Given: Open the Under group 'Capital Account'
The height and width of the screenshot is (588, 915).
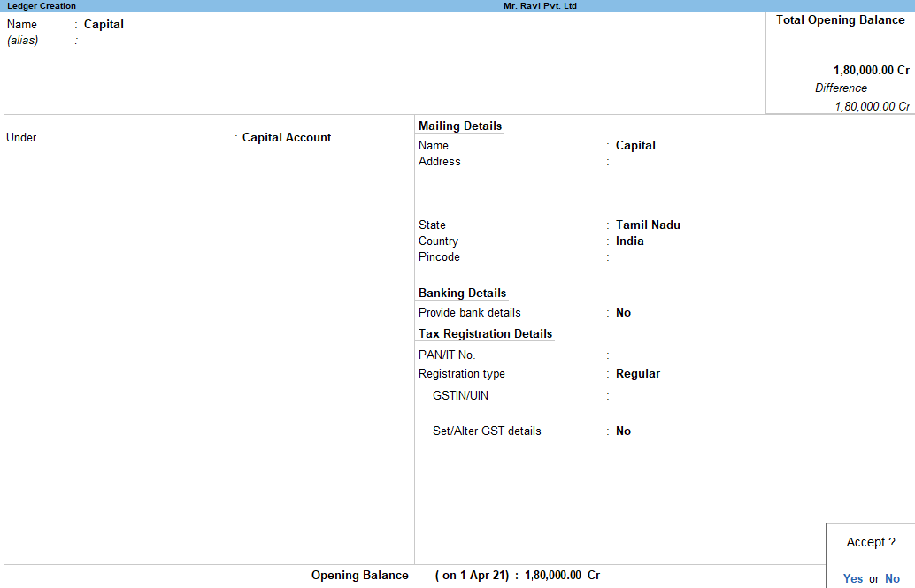Looking at the screenshot, I should click(x=287, y=138).
